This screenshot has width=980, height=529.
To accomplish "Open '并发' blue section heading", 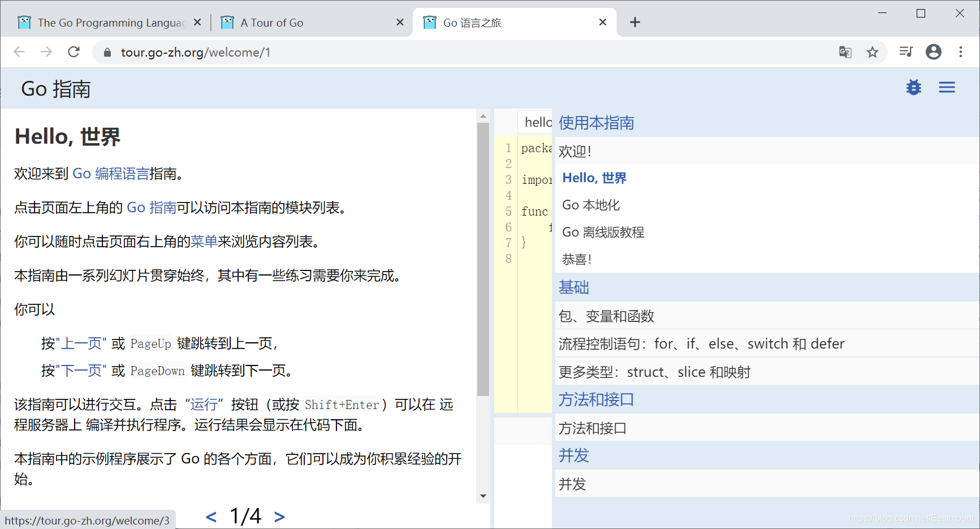I will [x=574, y=455].
